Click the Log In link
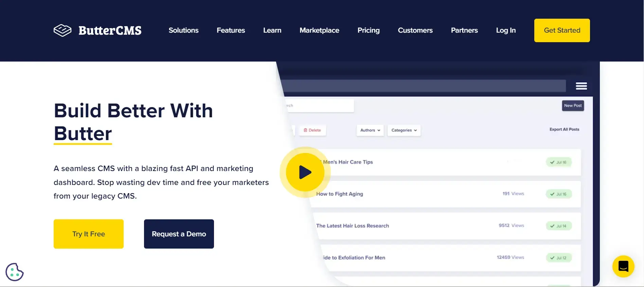 click(x=506, y=30)
